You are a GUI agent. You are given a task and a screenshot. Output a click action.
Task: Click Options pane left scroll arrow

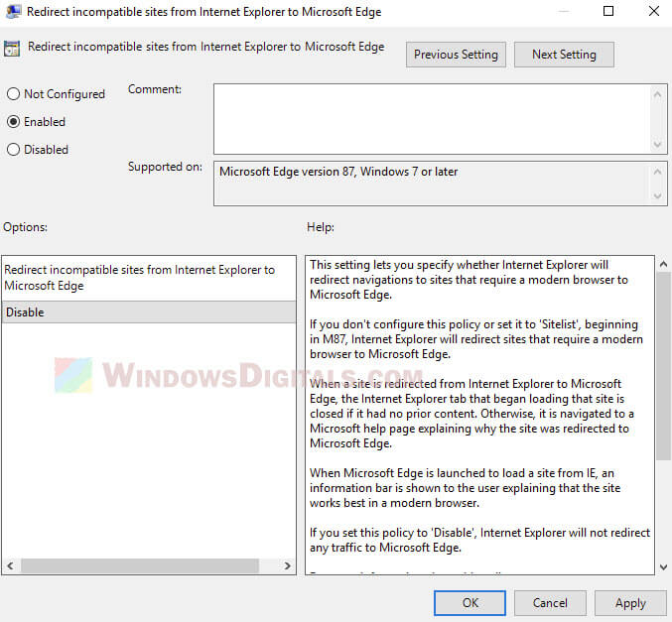10,565
